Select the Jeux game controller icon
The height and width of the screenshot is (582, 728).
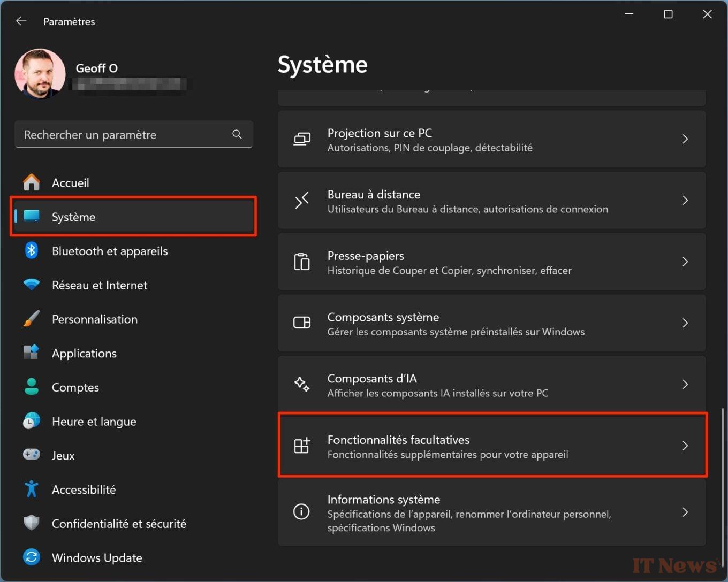click(32, 455)
